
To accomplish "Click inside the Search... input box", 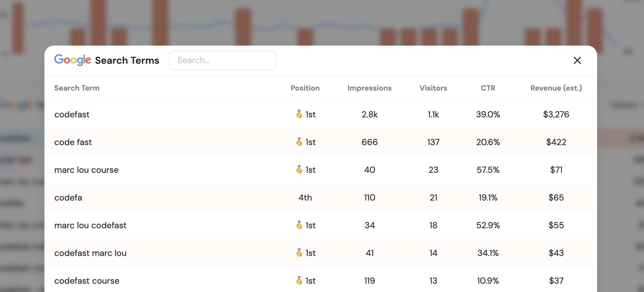I will click(x=223, y=60).
